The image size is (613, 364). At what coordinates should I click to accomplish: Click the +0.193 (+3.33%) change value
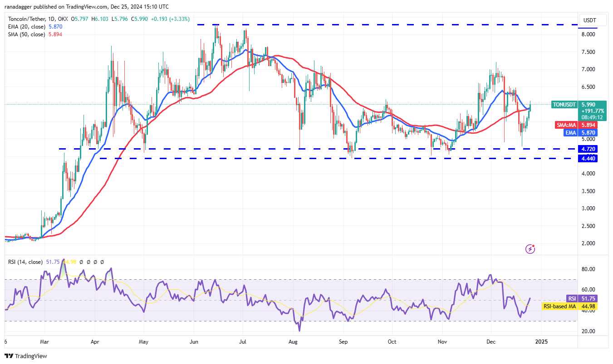point(170,19)
